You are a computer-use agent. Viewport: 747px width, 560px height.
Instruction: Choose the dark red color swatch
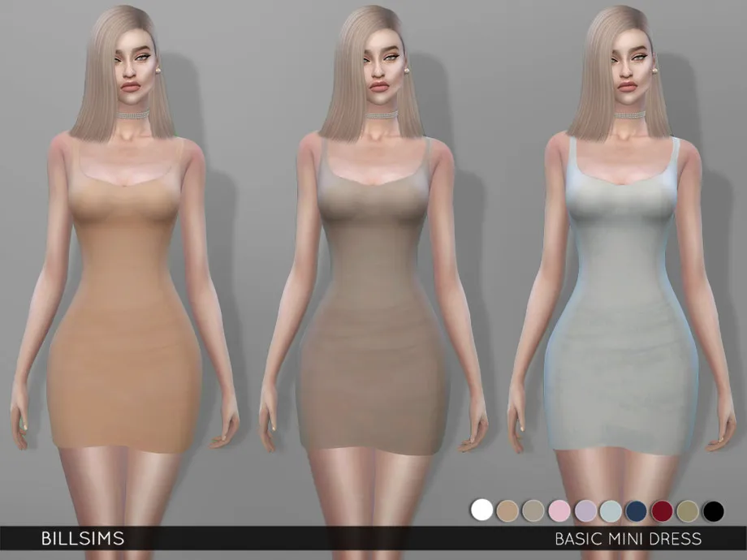662,510
